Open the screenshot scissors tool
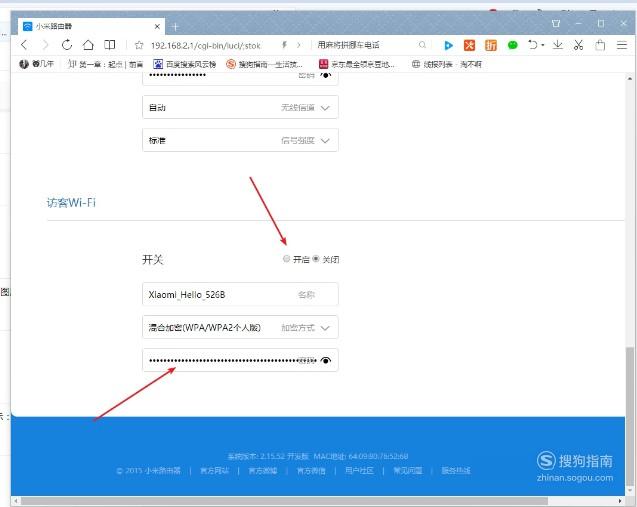The height and width of the screenshot is (507, 637). coord(578,45)
